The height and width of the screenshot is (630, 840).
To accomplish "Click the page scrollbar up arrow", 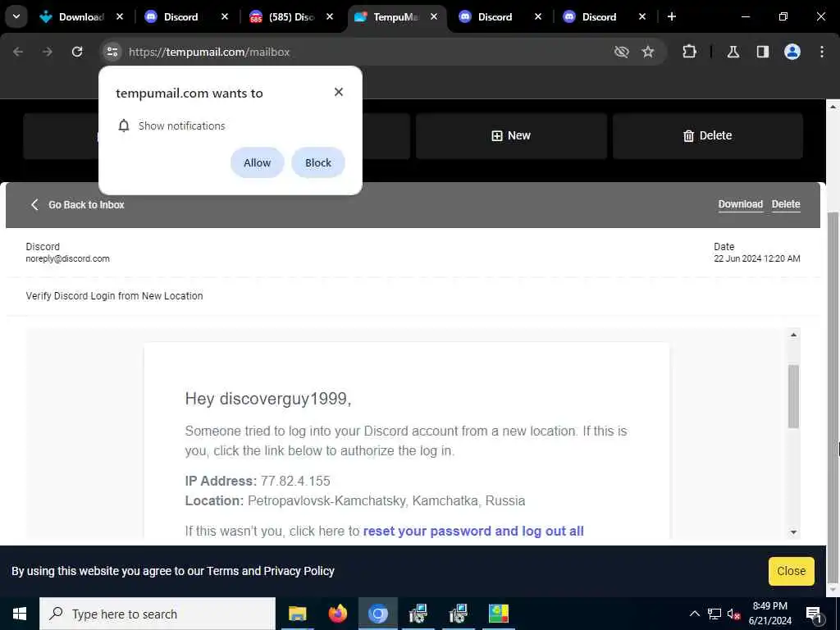I will [x=833, y=106].
